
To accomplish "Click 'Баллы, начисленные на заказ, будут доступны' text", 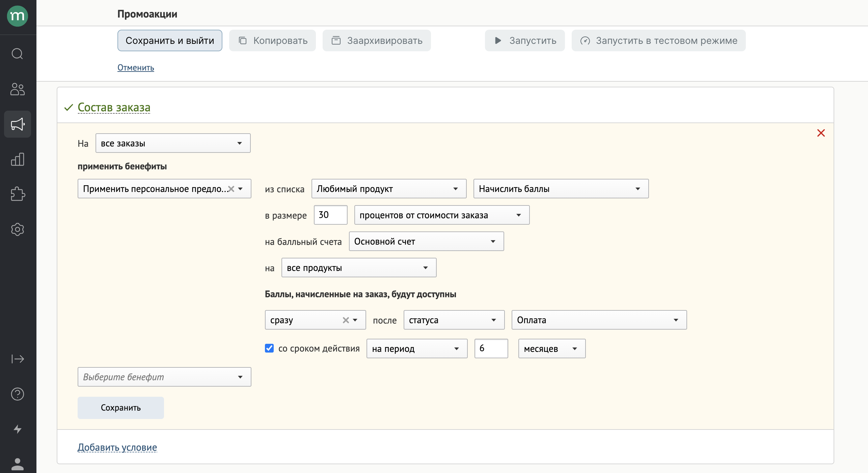I will pos(360,294).
